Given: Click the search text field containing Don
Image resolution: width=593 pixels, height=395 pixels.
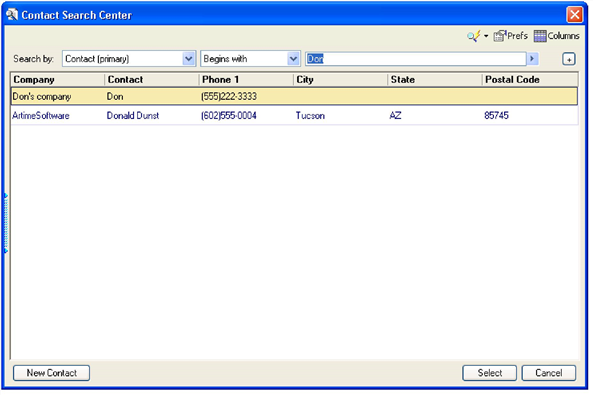Looking at the screenshot, I should click(416, 59).
